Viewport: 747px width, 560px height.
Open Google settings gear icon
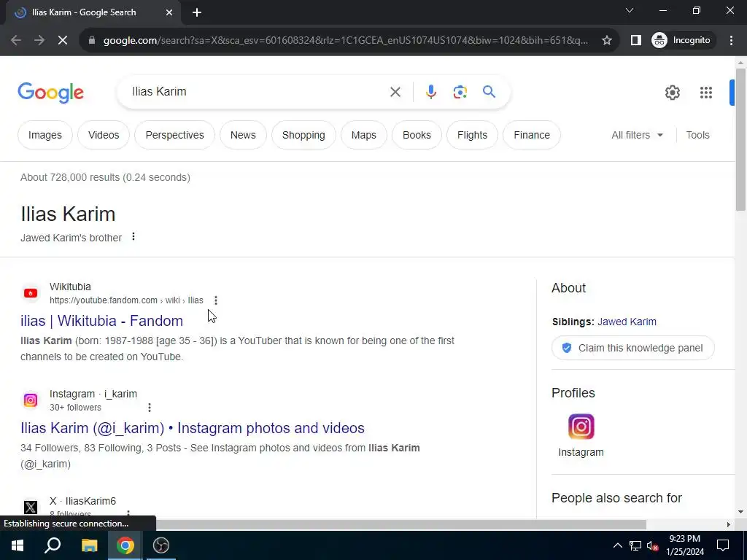coord(672,93)
